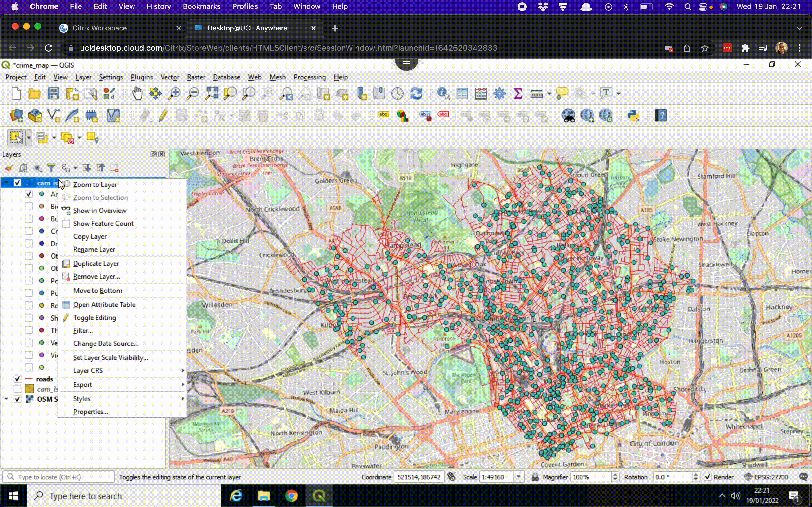This screenshot has width=812, height=507.
Task: Activate the Pan Map hand tool
Action: [137, 93]
